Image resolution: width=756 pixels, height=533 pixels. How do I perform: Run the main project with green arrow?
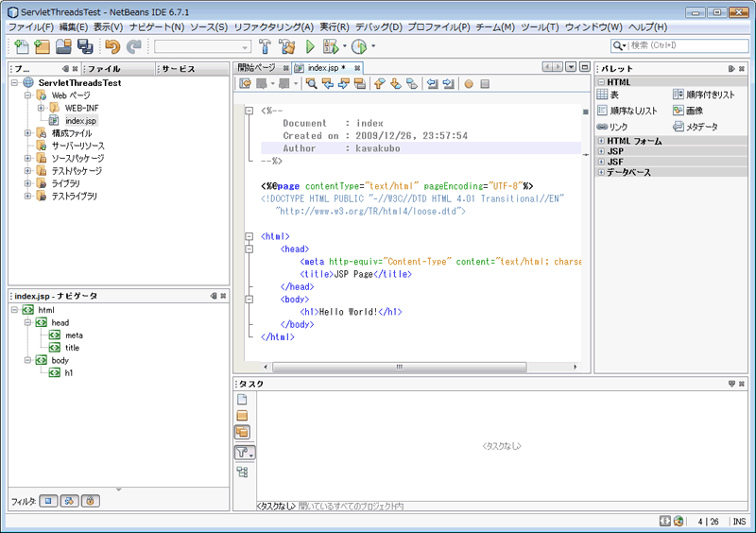(x=310, y=46)
